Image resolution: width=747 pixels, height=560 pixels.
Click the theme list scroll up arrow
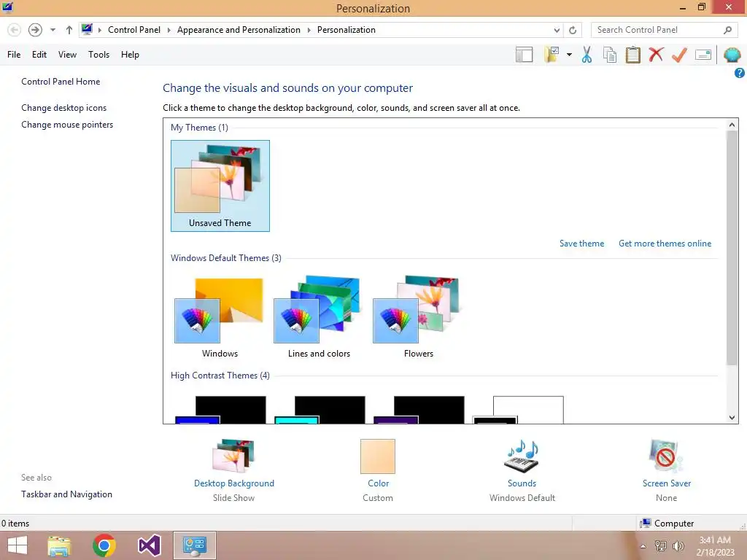coord(732,125)
